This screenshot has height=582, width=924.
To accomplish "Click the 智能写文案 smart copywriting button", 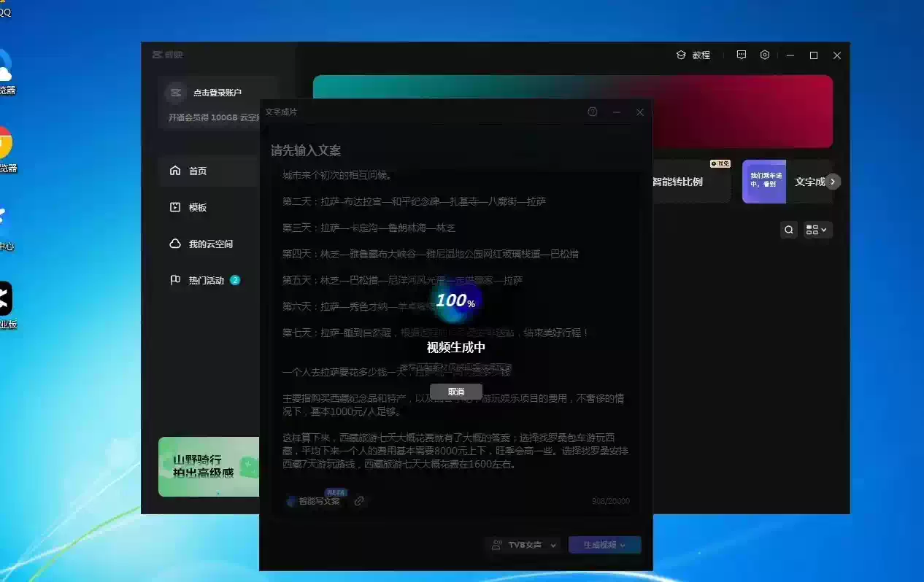I will (x=314, y=501).
